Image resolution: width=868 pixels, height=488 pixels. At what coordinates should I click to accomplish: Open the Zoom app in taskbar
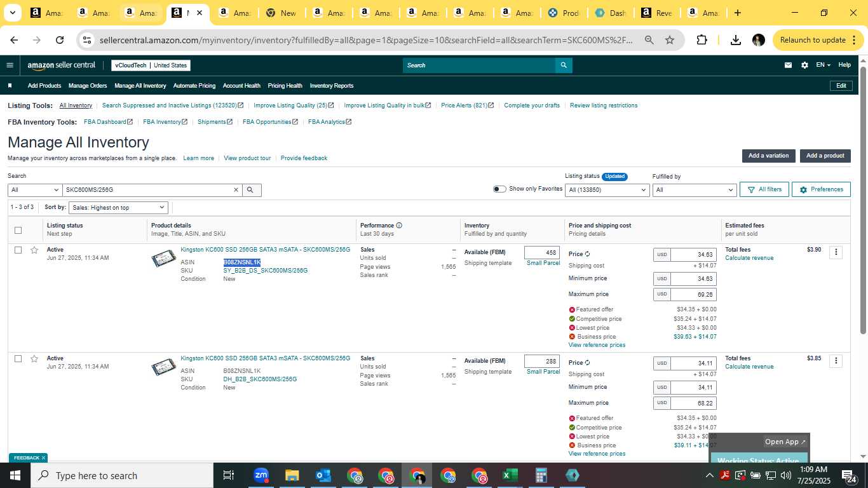261,475
